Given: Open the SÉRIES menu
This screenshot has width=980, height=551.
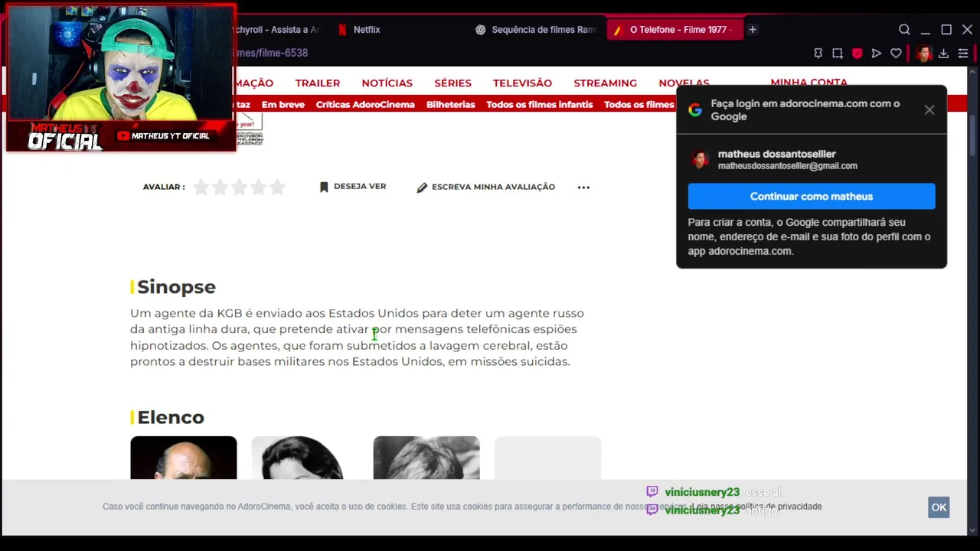Looking at the screenshot, I should click(452, 83).
